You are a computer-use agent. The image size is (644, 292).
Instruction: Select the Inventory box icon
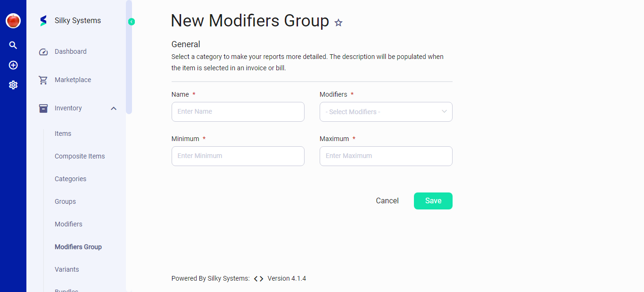(43, 108)
